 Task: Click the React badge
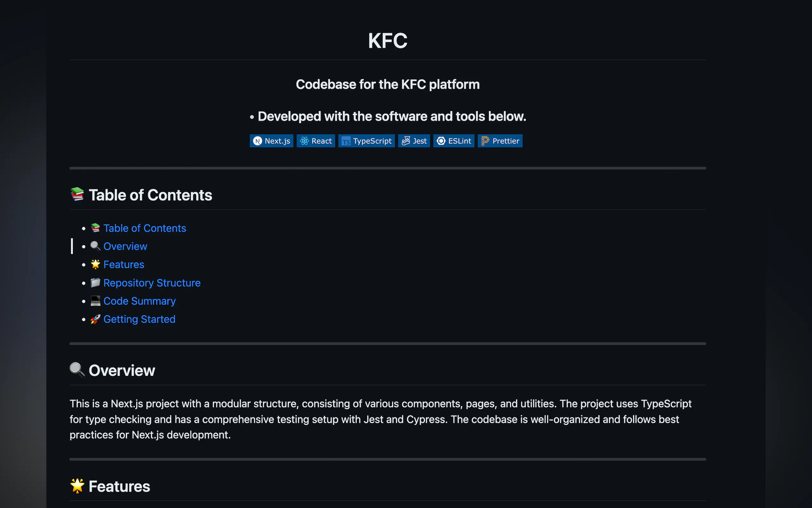tap(316, 141)
